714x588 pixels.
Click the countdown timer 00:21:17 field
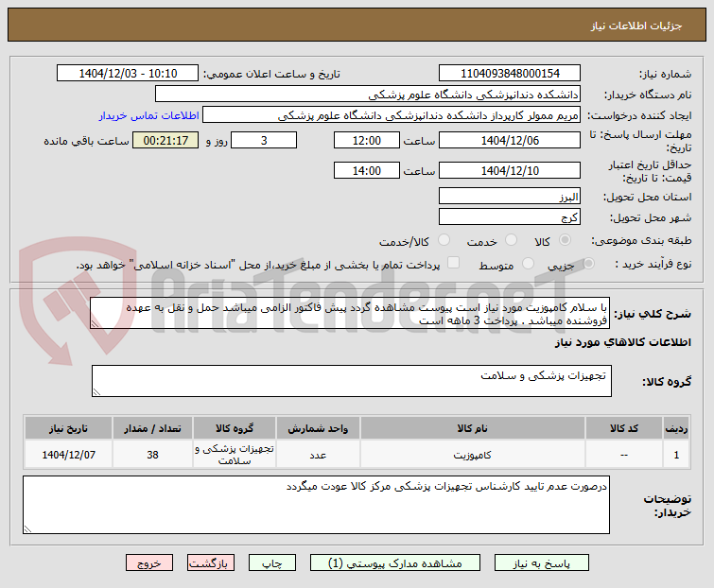pyautogui.click(x=165, y=140)
